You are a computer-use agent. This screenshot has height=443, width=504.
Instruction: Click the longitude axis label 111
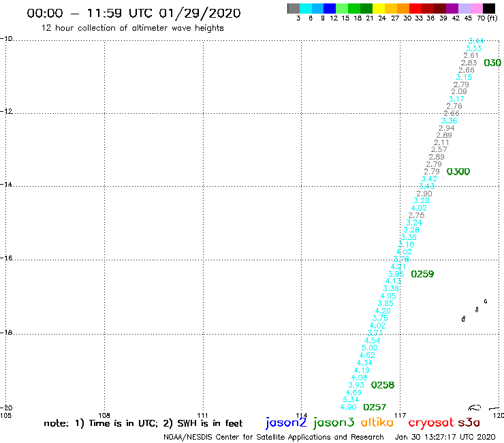(202, 415)
